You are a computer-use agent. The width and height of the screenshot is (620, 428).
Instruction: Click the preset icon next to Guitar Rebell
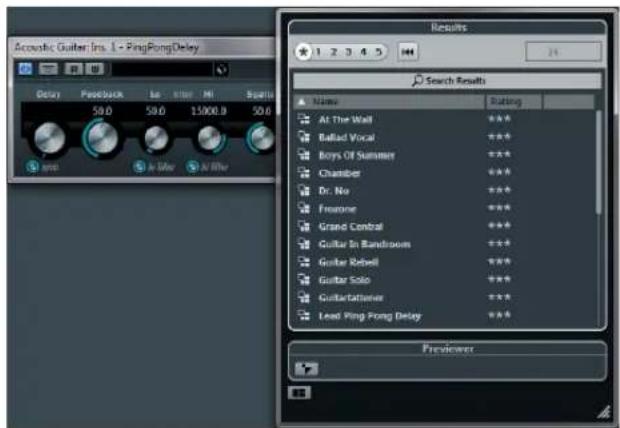[304, 261]
